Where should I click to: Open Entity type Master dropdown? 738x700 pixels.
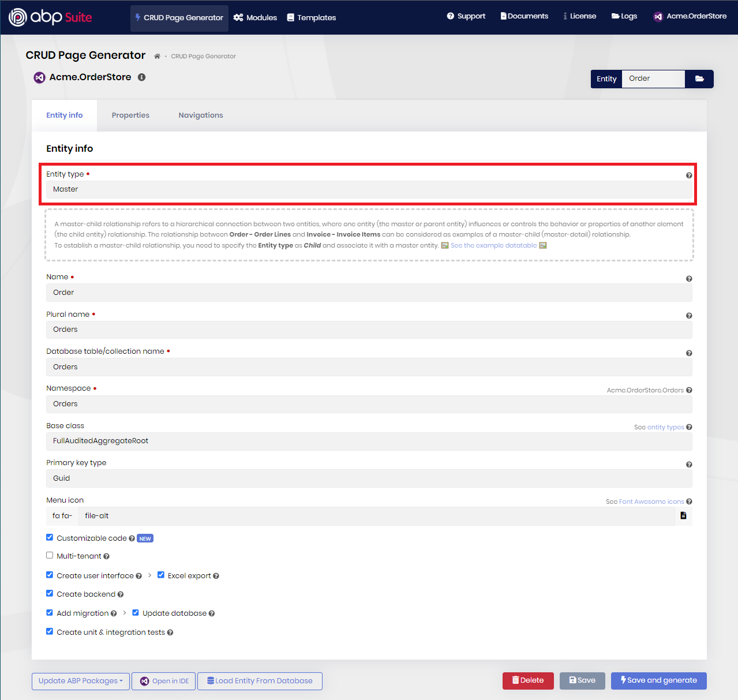click(x=369, y=189)
